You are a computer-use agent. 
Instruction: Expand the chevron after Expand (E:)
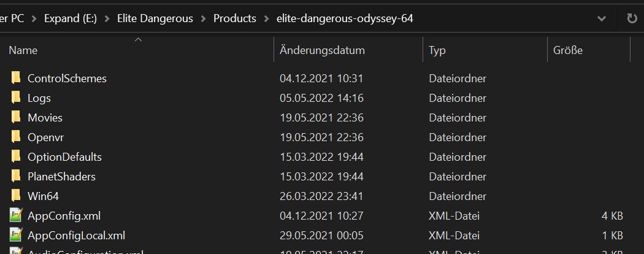coord(107,18)
